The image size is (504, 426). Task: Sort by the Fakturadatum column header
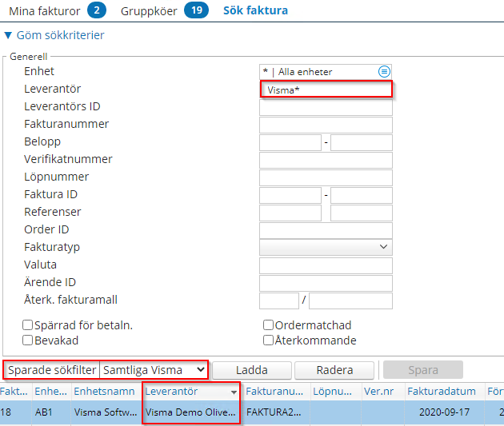tap(441, 392)
